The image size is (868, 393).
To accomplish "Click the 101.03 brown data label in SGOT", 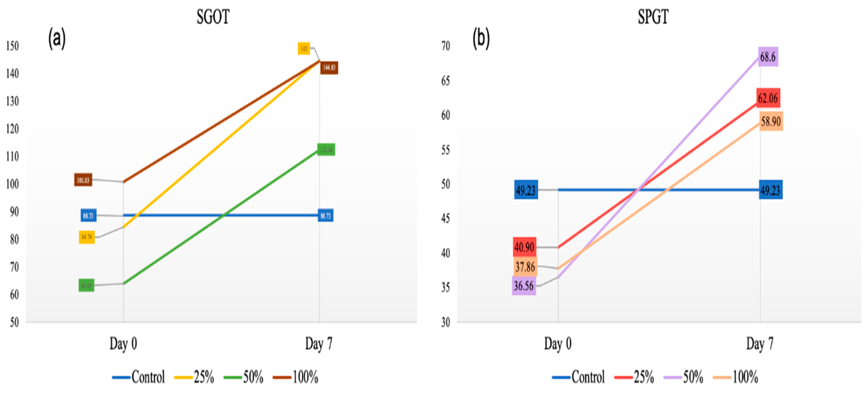I will pos(83,180).
